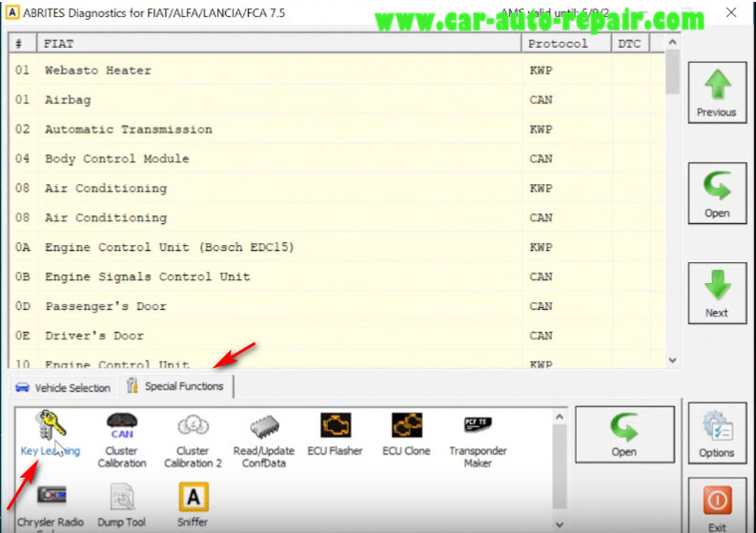Click the Previous green up arrow
Viewport: 756px width, 533px height.
(x=717, y=92)
